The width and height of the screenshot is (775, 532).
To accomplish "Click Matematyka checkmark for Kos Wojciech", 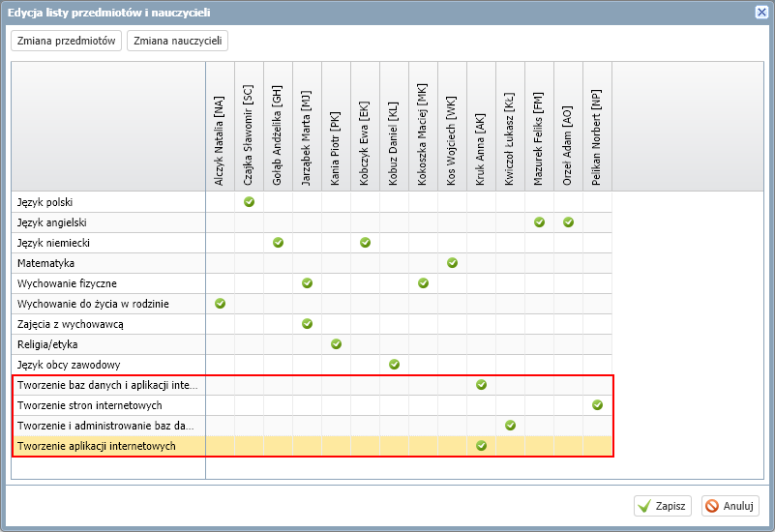I will pos(452,263).
